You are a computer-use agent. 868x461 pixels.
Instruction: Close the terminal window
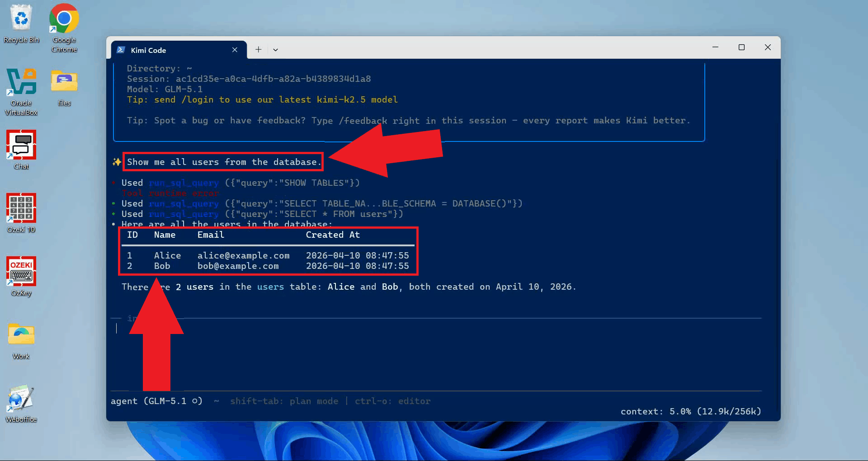768,47
